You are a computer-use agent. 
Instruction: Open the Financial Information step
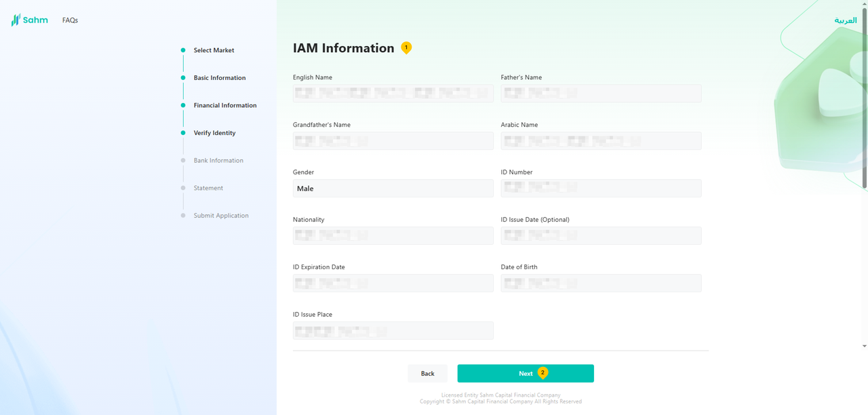click(224, 105)
